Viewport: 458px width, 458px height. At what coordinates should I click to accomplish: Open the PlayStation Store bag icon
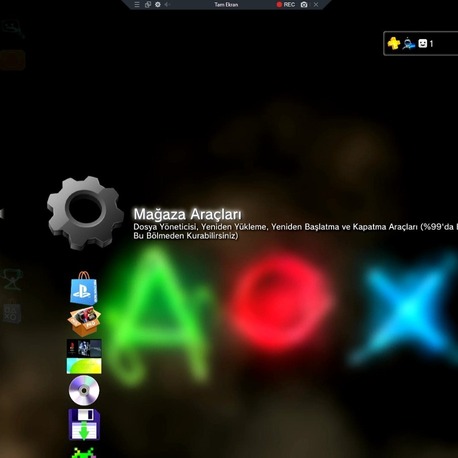click(84, 288)
